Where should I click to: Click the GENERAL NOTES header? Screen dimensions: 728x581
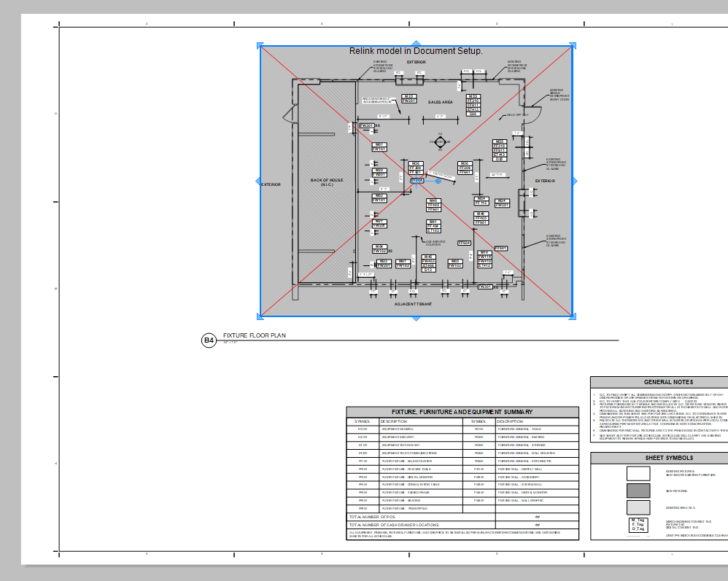[668, 382]
